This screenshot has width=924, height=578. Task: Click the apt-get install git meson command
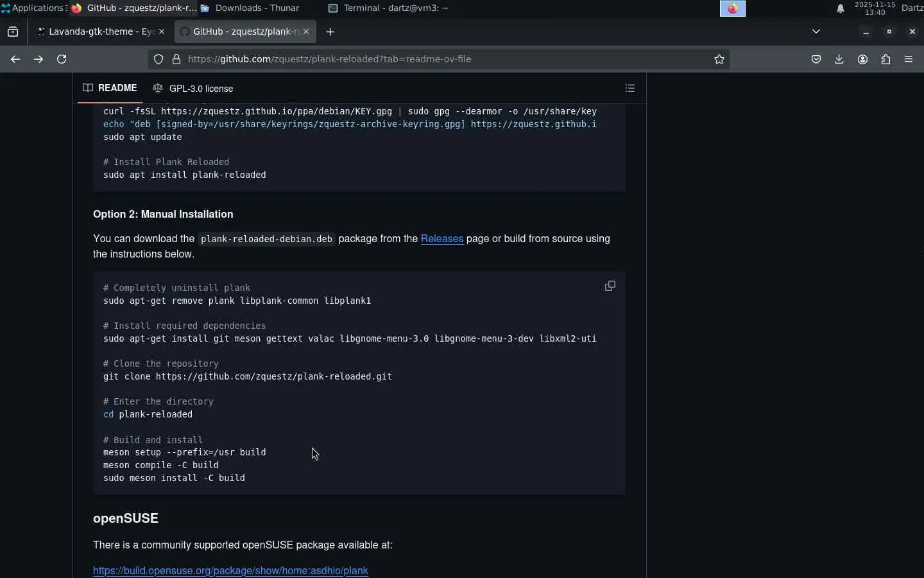pos(350,339)
